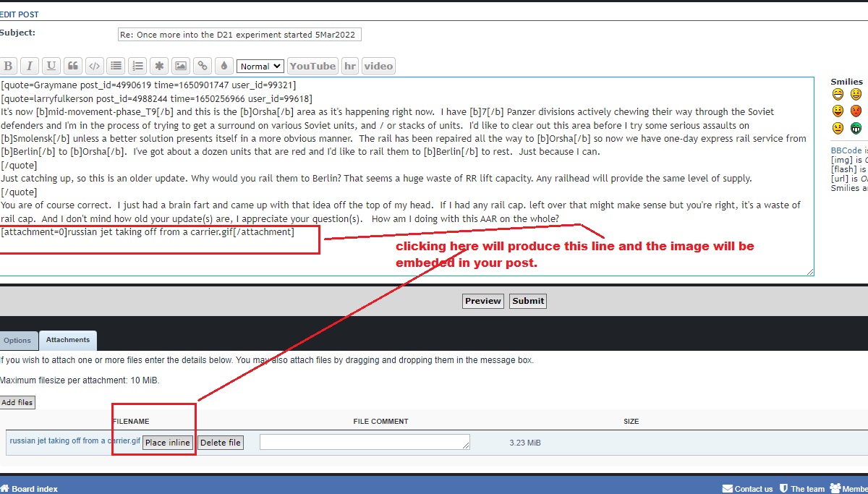Image resolution: width=868 pixels, height=494 pixels.
Task: Click Maximum filesize per attachment text
Action: [80, 380]
